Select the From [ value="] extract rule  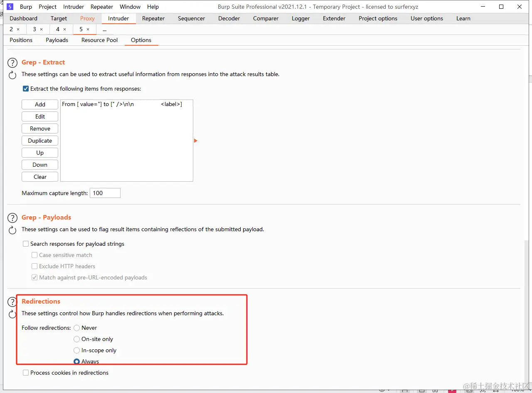(x=126, y=104)
